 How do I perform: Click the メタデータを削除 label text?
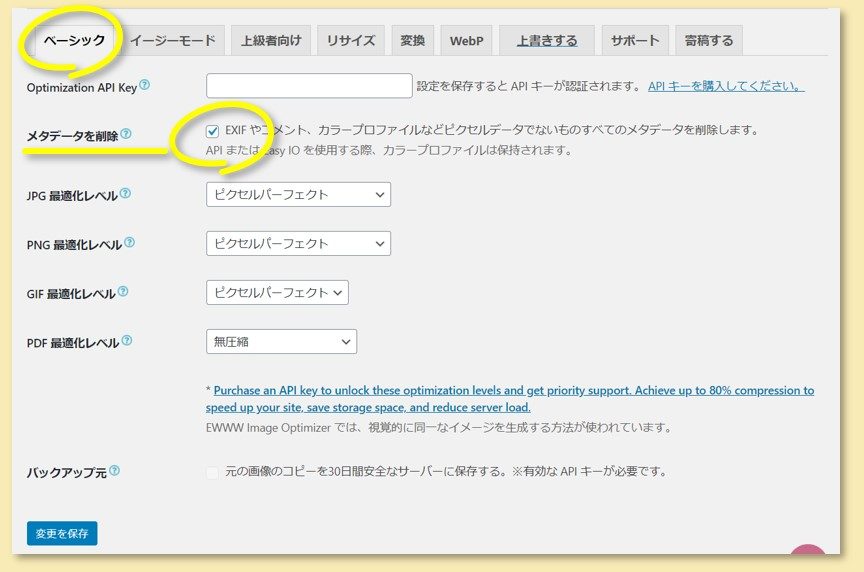tap(72, 136)
